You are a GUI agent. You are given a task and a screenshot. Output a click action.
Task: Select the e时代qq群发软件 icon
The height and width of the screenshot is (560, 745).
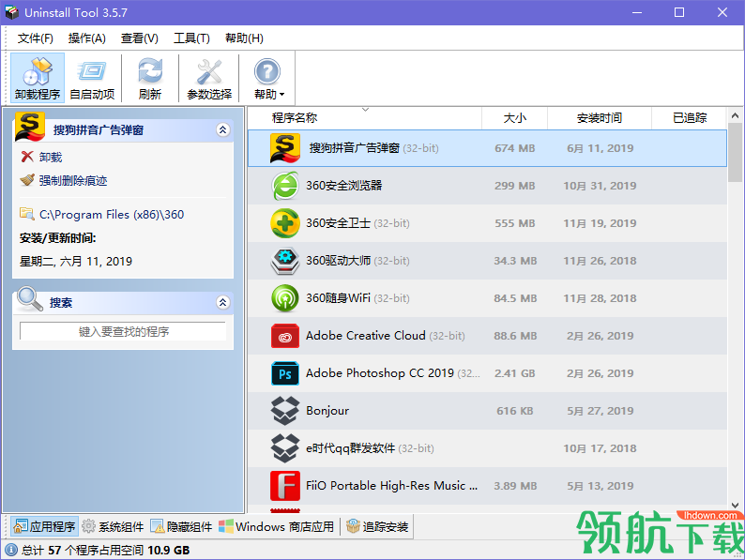click(285, 448)
